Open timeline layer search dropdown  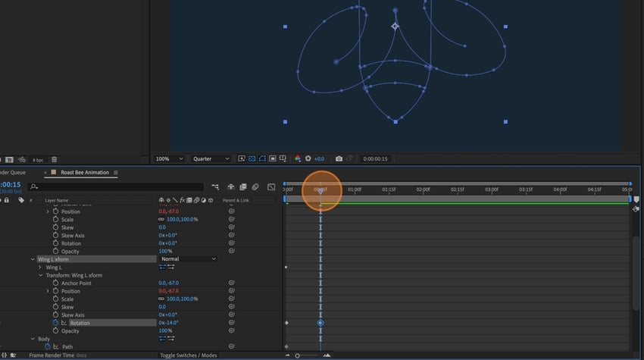click(33, 186)
